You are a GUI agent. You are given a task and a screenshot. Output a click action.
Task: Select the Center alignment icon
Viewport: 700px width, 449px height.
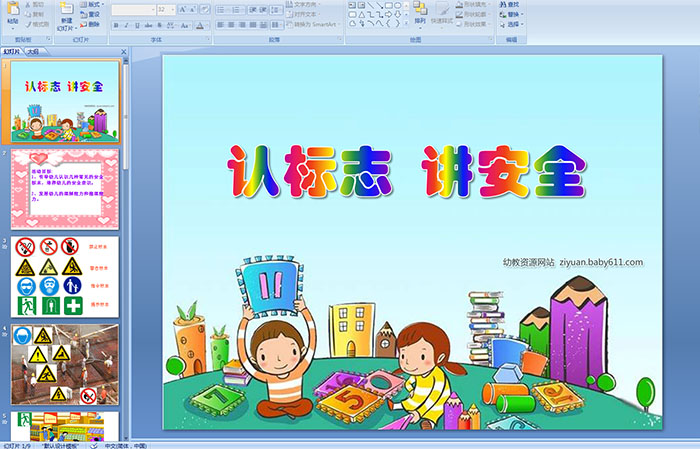pos(232,25)
